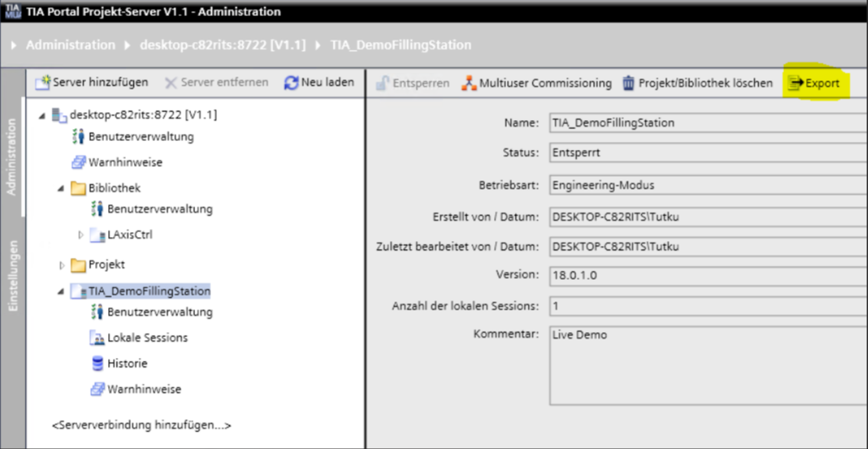This screenshot has height=449, width=868.
Task: Select server-level Benutzerverwaltung label
Action: pyautogui.click(x=141, y=137)
